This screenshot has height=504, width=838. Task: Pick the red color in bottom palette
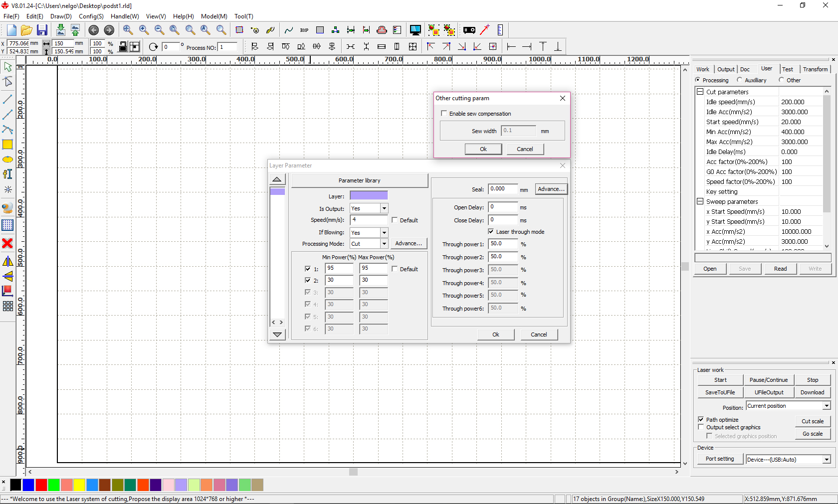pyautogui.click(x=41, y=485)
